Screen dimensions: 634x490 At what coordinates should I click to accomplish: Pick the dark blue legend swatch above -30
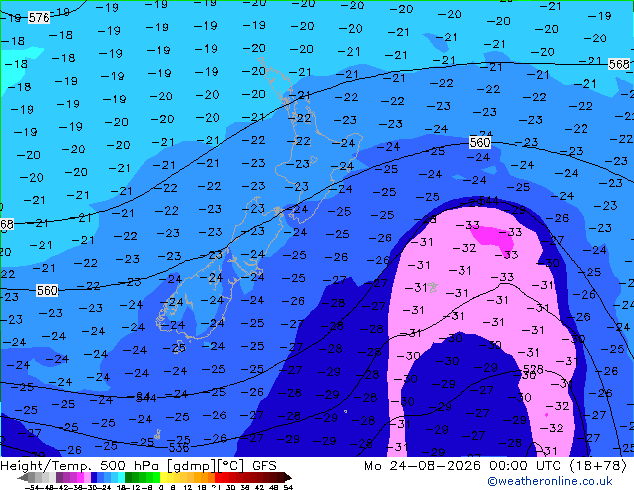pos(94,478)
